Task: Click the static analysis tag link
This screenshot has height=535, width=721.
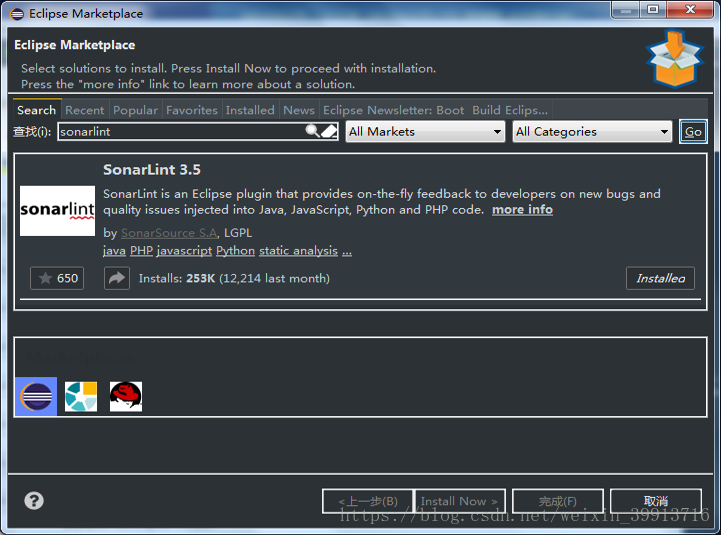Action: 298,251
